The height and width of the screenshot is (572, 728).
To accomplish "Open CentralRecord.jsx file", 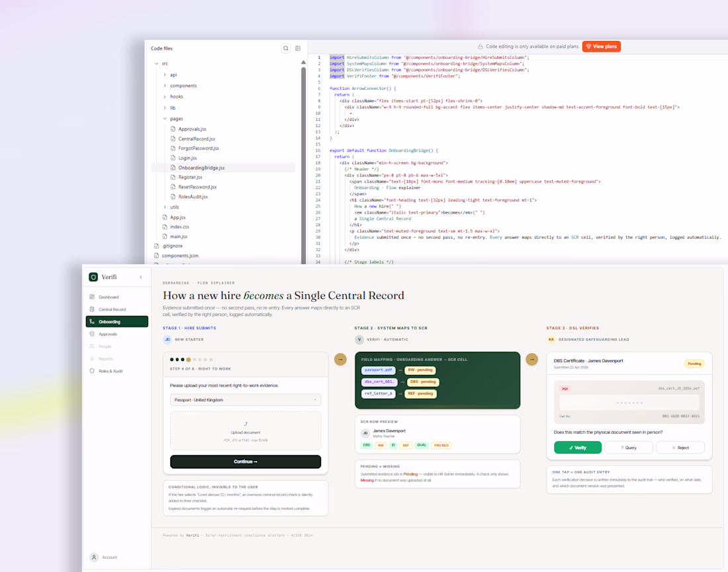I will [197, 139].
